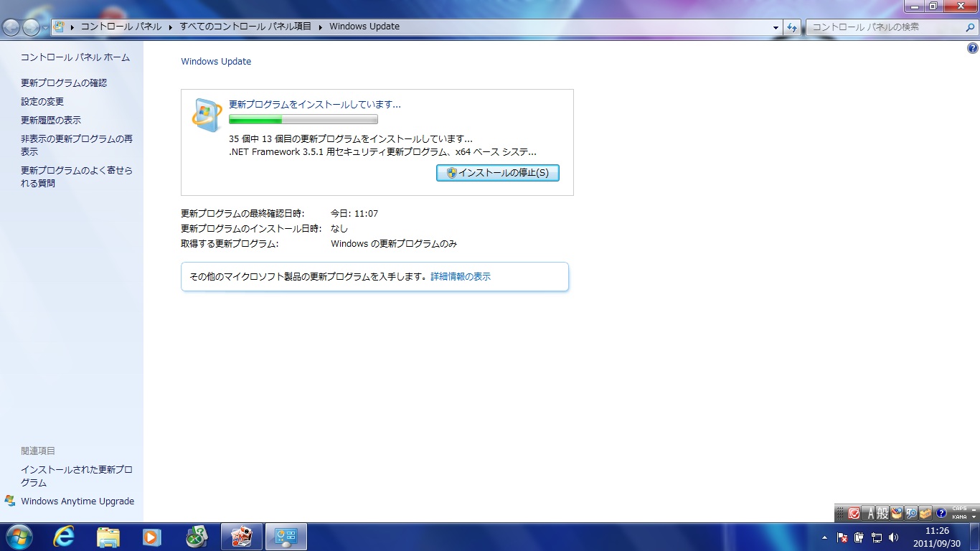Click the Windows Update page heading
The image size is (980, 551).
click(216, 62)
